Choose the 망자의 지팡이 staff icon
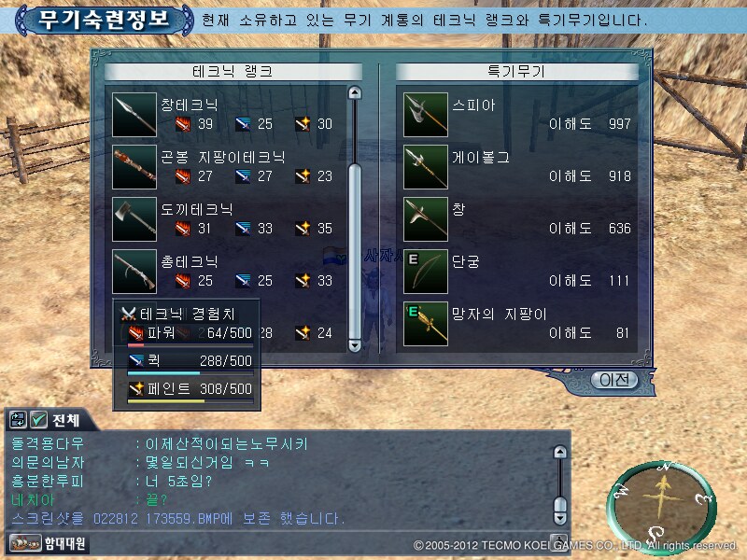747x560 pixels. click(426, 324)
